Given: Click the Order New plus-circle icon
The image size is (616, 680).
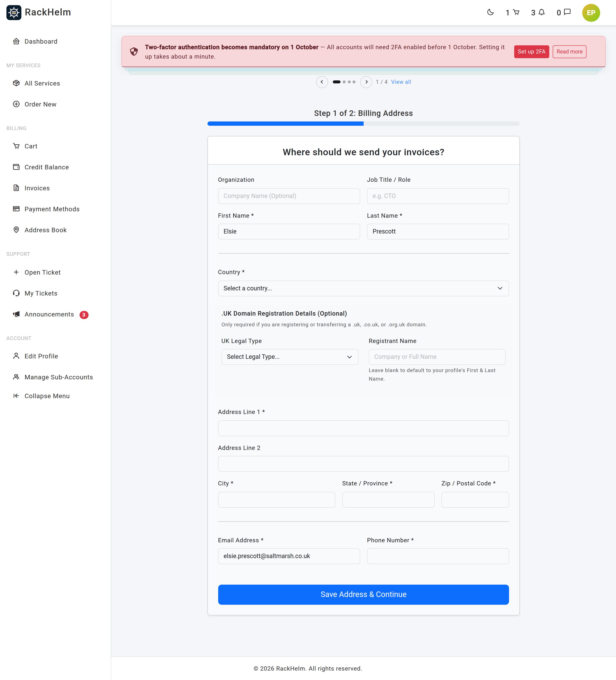Looking at the screenshot, I should (x=16, y=104).
